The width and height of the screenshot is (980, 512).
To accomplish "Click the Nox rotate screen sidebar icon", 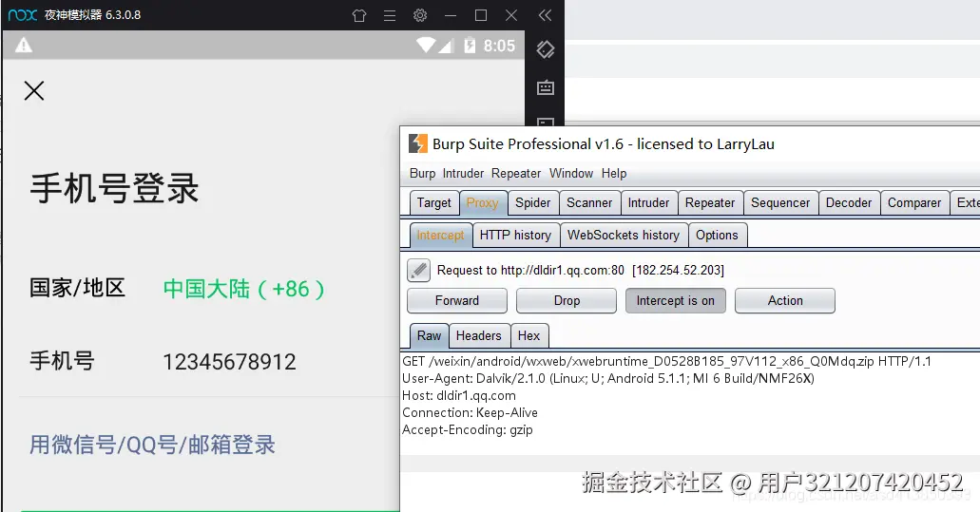I will click(x=546, y=49).
